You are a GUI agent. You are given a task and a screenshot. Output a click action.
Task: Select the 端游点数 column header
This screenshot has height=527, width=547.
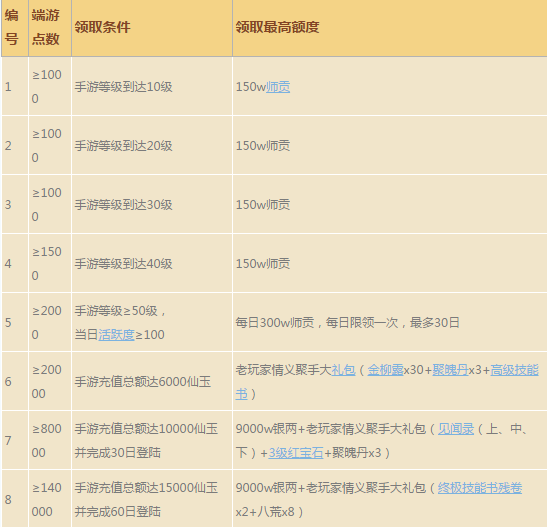point(50,28)
